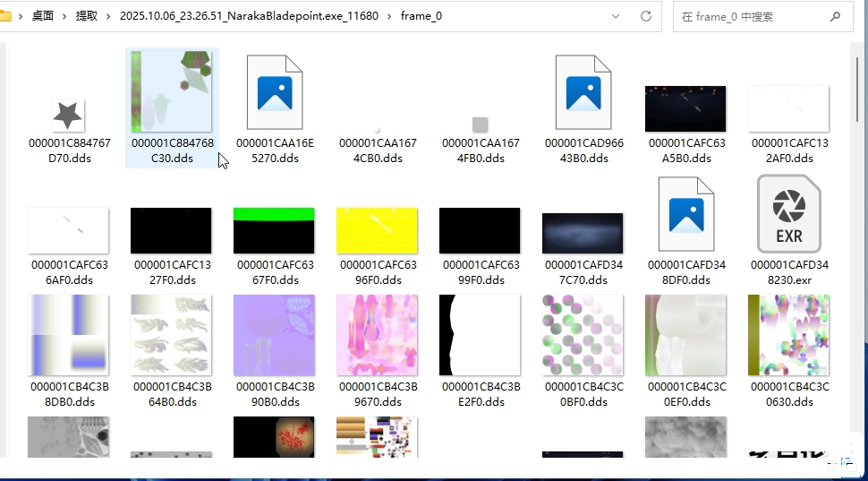Click the folder icon in address bar
Screen dimensions: 868x481
tap(5, 16)
